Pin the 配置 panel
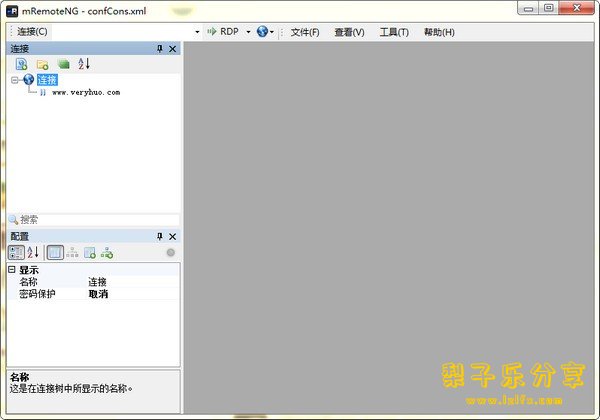This screenshot has width=600, height=420. click(x=160, y=236)
